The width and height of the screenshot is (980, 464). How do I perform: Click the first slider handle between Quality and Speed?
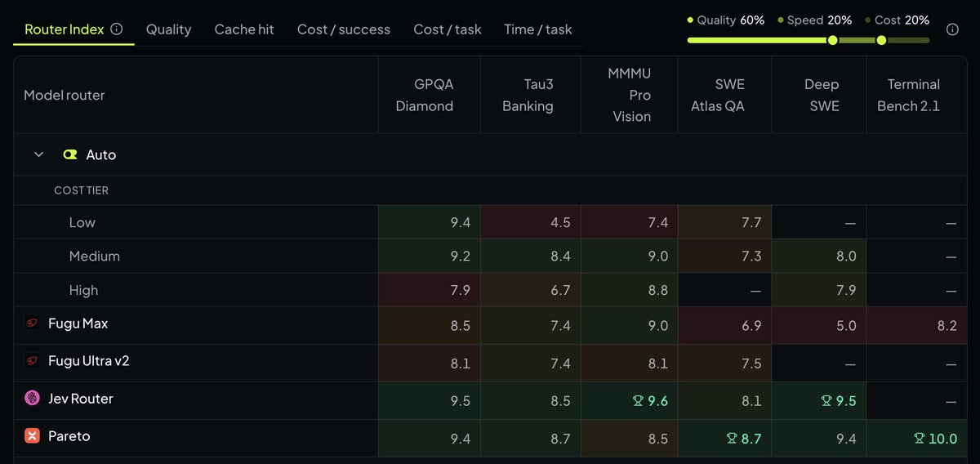click(x=832, y=40)
